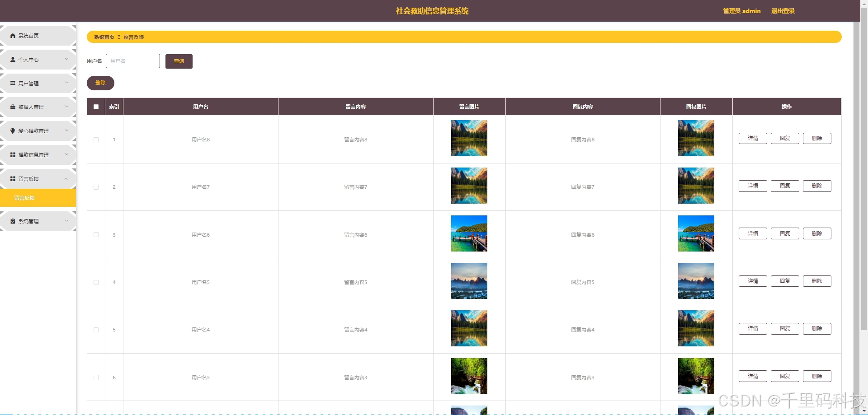868x415 pixels.
Task: Open the 系统首页 sidebar item
Action: (x=38, y=36)
